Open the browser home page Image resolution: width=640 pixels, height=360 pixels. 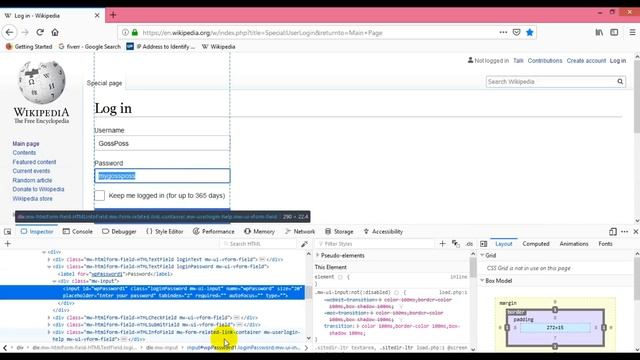[x=55, y=32]
